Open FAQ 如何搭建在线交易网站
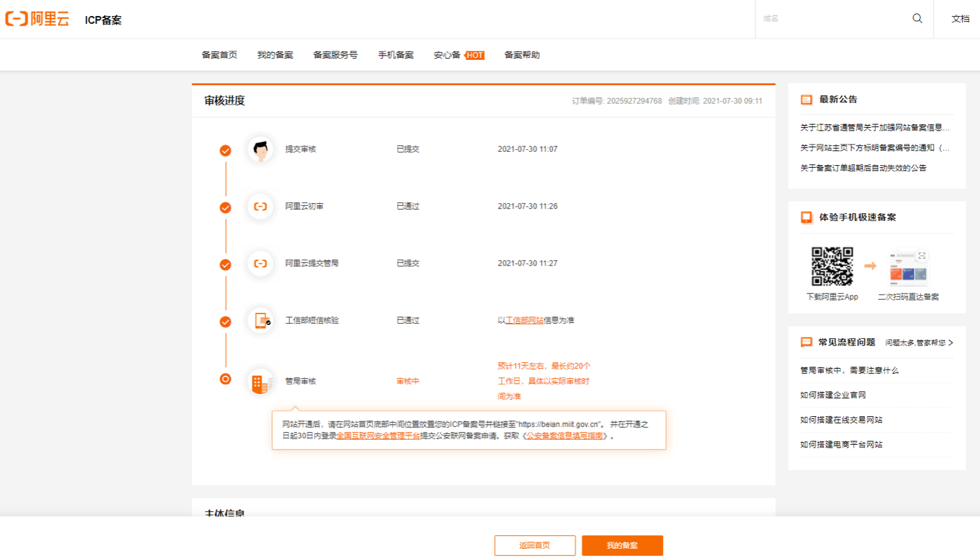Screen dimensions: 980x560 [841, 420]
